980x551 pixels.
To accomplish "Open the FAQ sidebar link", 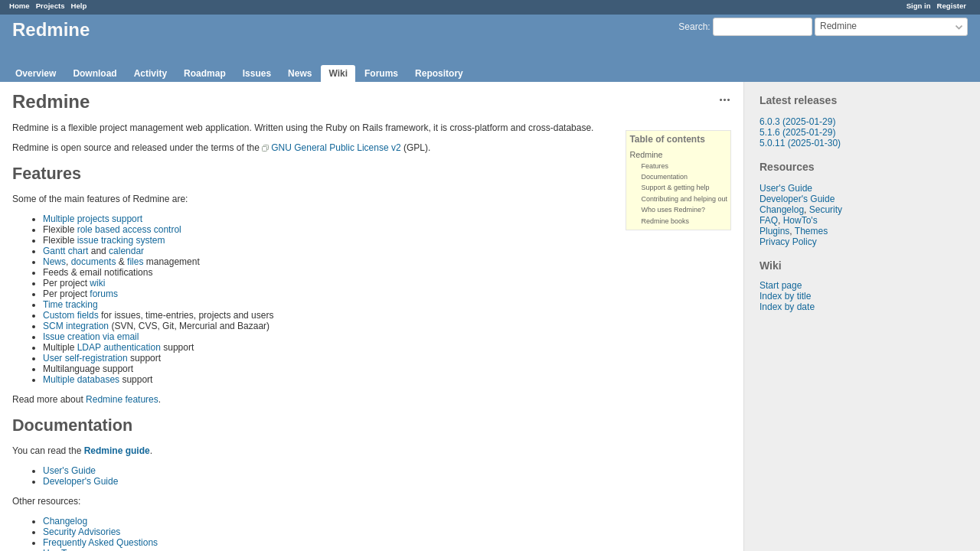I will pos(769,220).
